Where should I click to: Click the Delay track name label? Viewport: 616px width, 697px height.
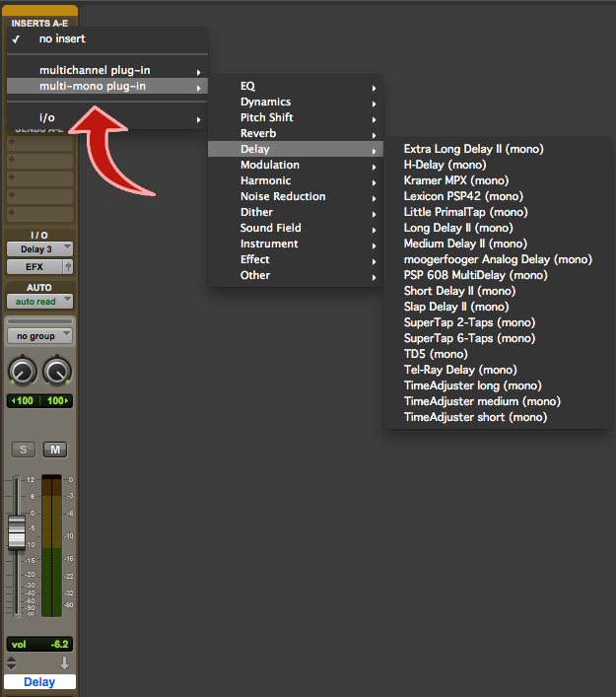[x=39, y=681]
